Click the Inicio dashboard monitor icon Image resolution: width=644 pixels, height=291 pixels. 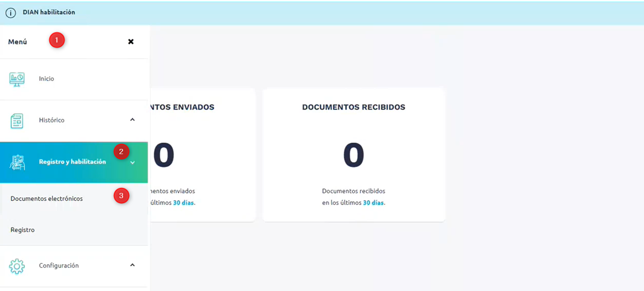click(x=17, y=79)
